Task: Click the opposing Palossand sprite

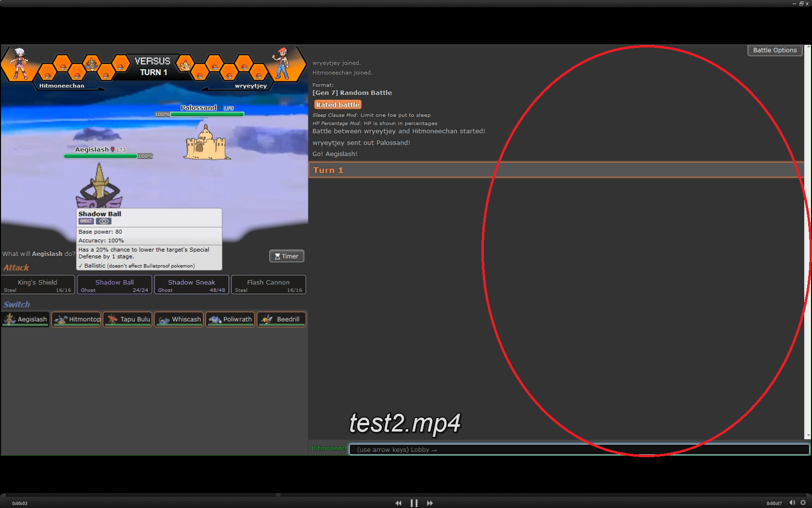Action: coord(206,142)
